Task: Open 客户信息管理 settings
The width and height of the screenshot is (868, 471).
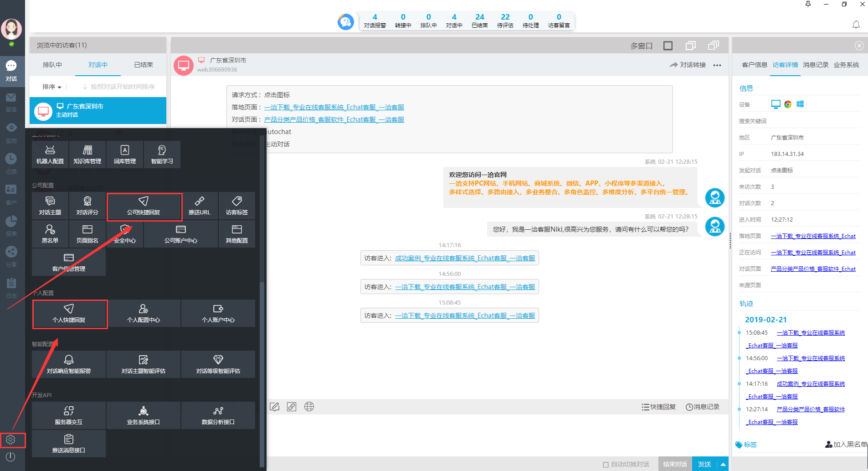Action: pyautogui.click(x=69, y=262)
